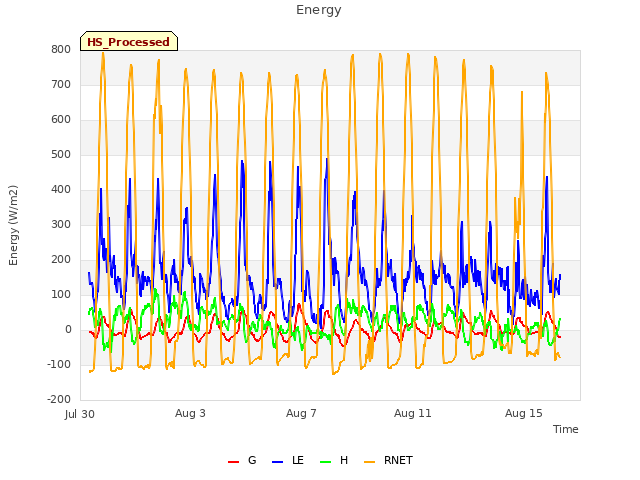640x480 pixels.
Task: Click the green H legend swatch
Action: coord(326,462)
